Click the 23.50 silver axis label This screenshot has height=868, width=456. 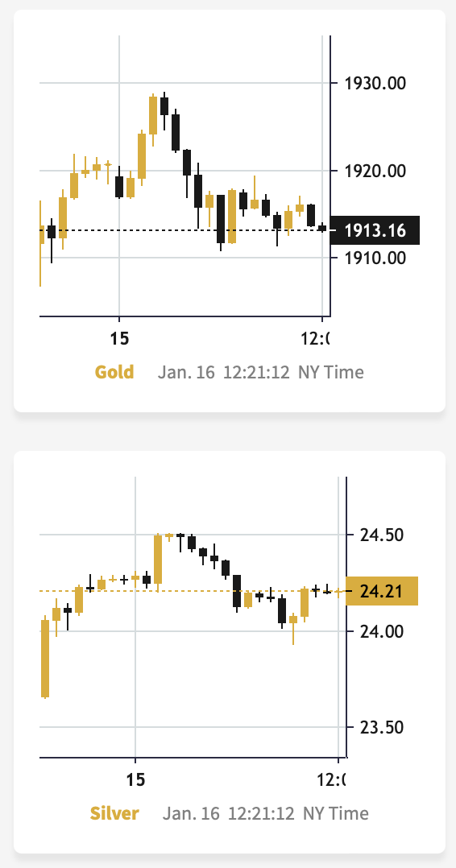pos(383,727)
